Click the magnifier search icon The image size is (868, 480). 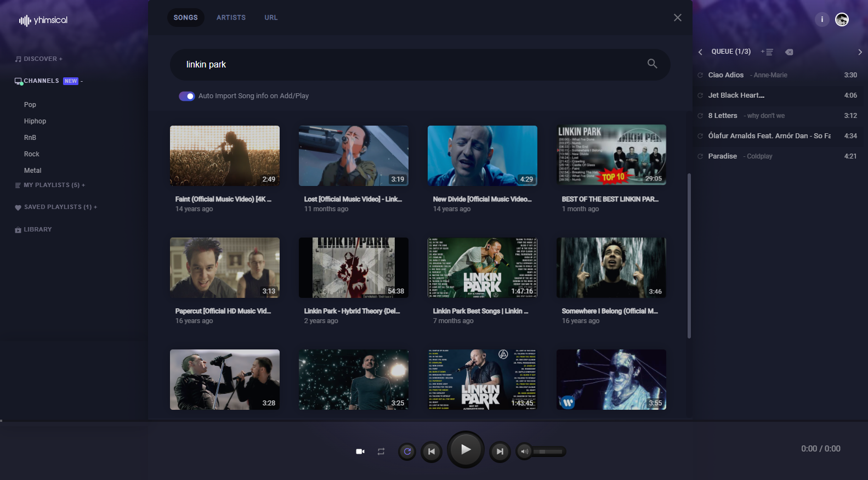coord(652,64)
